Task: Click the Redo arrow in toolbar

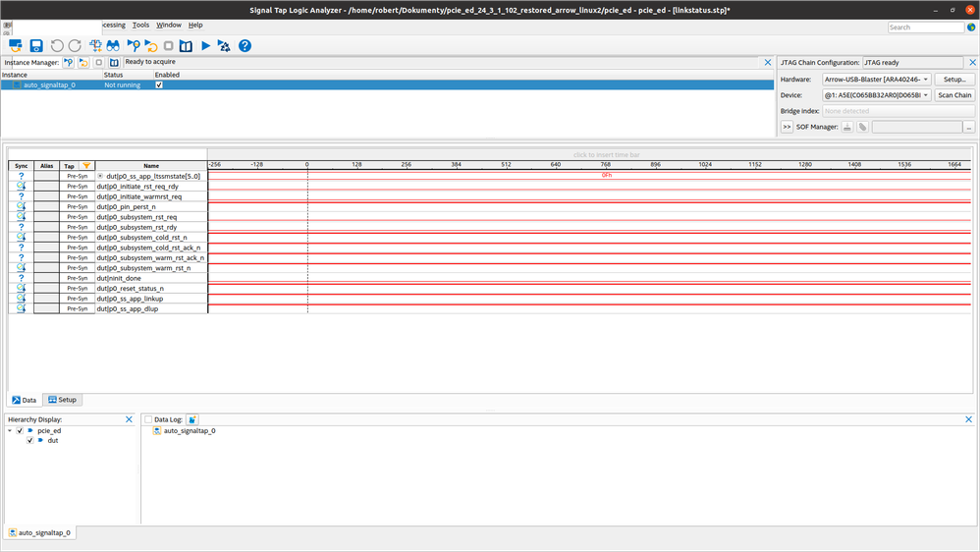Action: click(75, 45)
